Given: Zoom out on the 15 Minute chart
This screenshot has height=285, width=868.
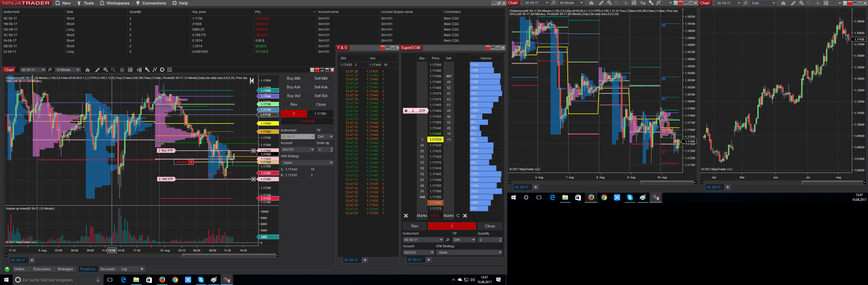Looking at the screenshot, I should (113, 70).
